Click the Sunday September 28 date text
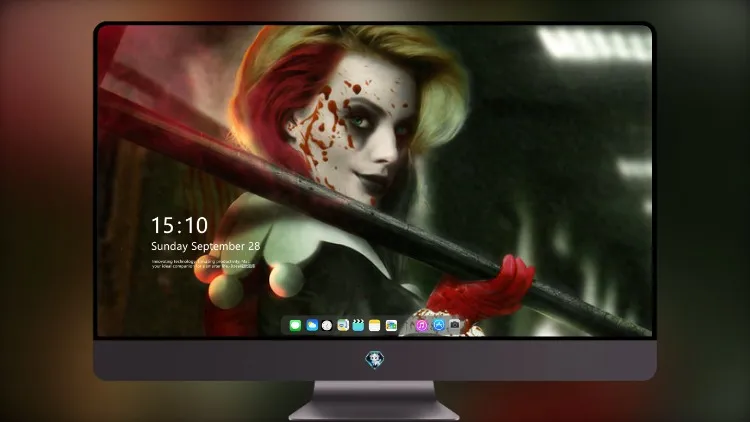 pos(206,246)
